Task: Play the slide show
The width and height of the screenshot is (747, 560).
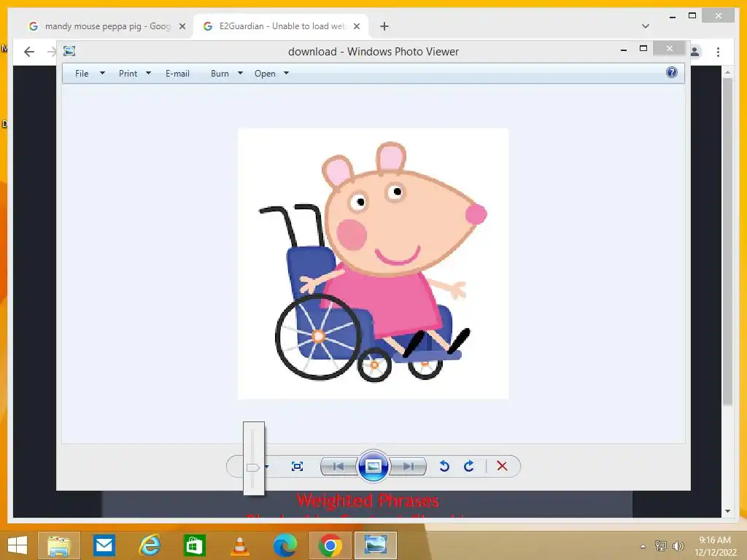Action: (x=373, y=466)
